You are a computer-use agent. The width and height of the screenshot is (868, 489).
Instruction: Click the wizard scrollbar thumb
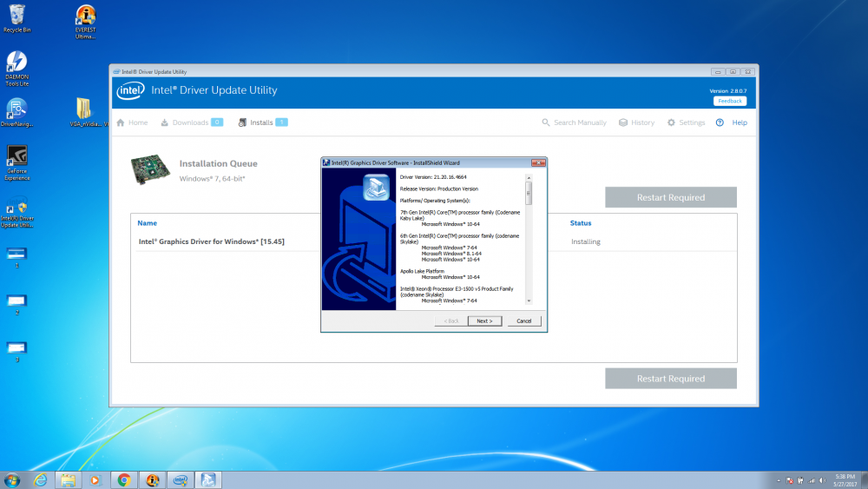coord(529,194)
